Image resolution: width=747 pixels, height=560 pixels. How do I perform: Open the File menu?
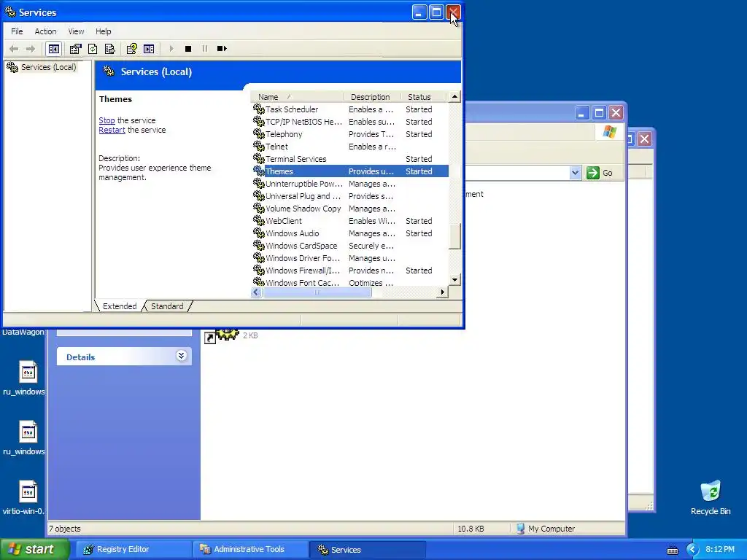17,31
